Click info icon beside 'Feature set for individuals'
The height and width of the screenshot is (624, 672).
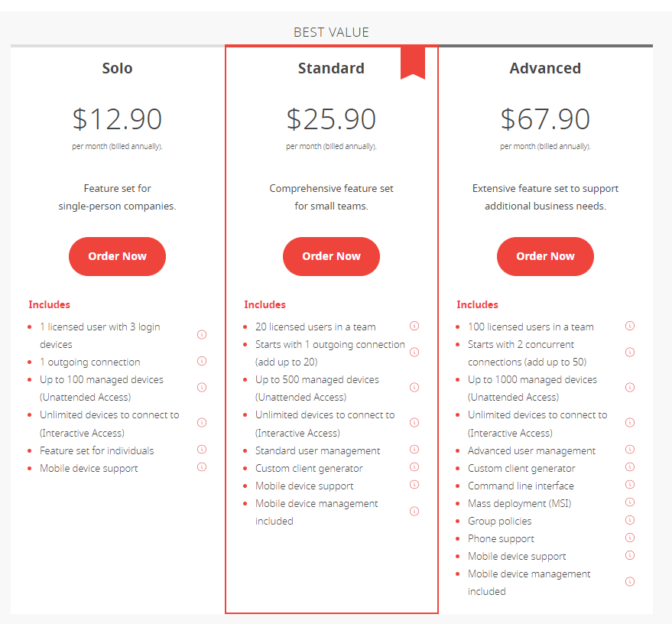coord(202,450)
